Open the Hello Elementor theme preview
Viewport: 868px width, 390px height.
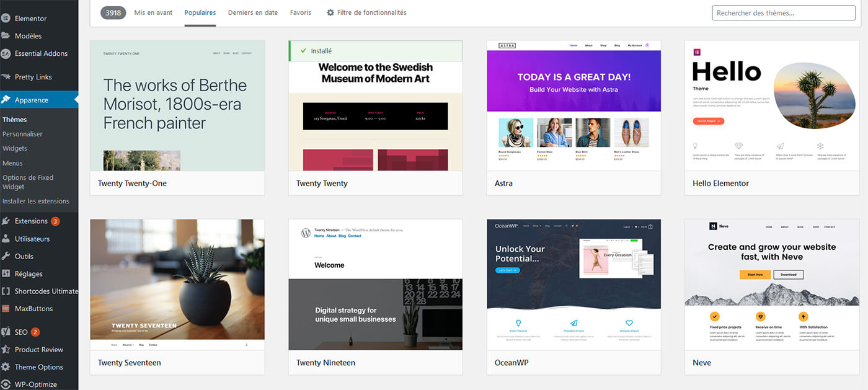tap(772, 106)
